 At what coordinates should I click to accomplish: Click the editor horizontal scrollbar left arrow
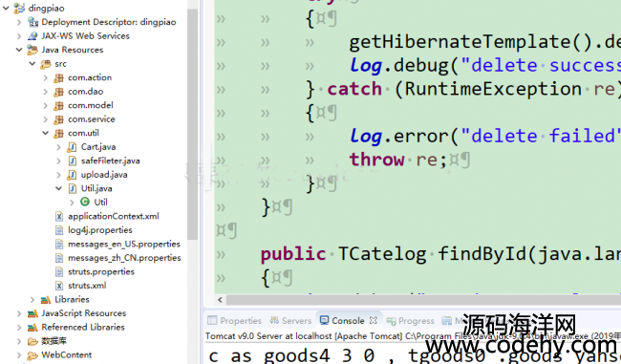pos(220,300)
